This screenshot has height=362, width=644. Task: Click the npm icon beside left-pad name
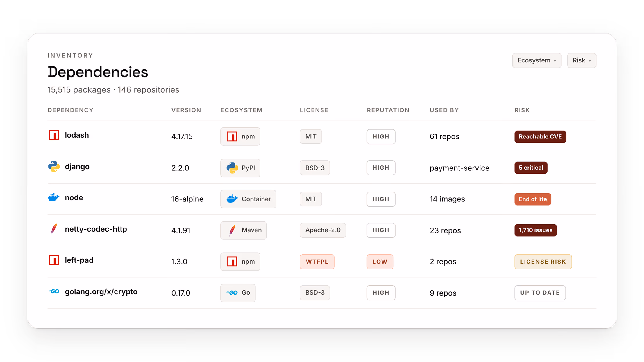(54, 260)
